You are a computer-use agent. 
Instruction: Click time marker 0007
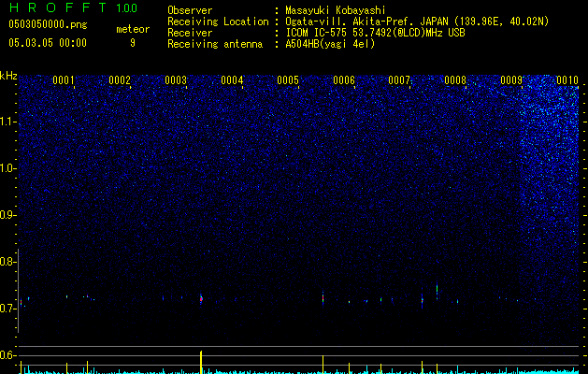pyautogui.click(x=399, y=80)
